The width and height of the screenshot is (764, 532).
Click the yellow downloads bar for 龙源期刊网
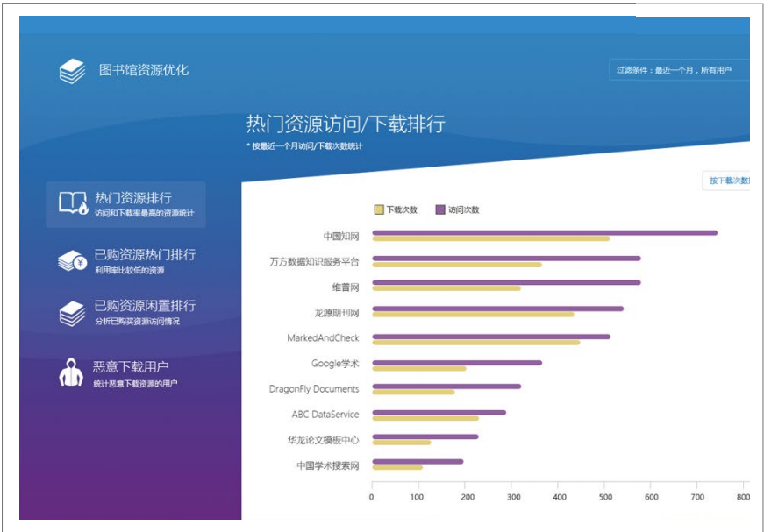coord(473,315)
